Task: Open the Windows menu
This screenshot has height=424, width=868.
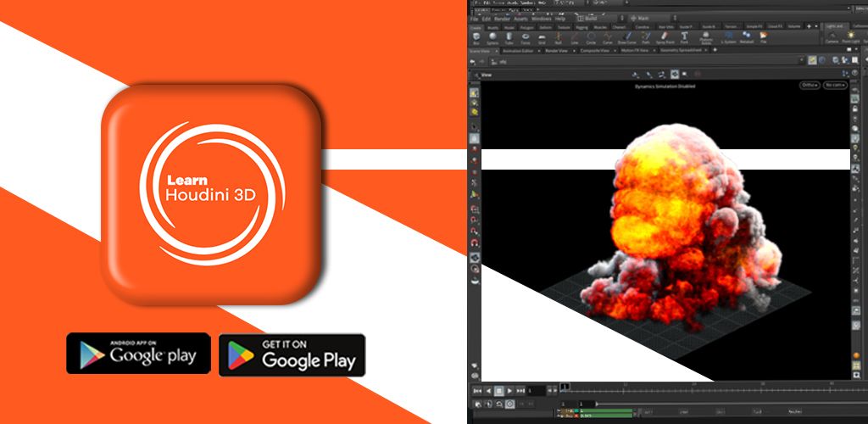Action: pyautogui.click(x=542, y=19)
